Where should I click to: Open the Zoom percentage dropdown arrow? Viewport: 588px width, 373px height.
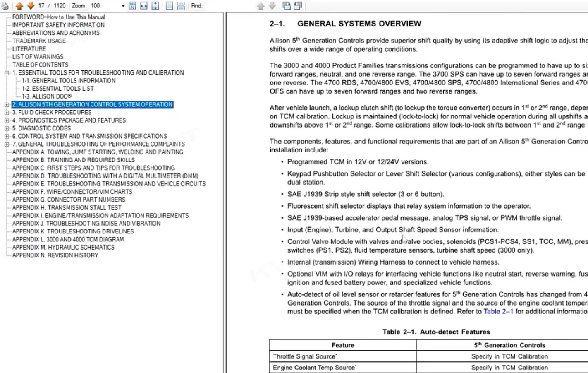coord(123,6)
